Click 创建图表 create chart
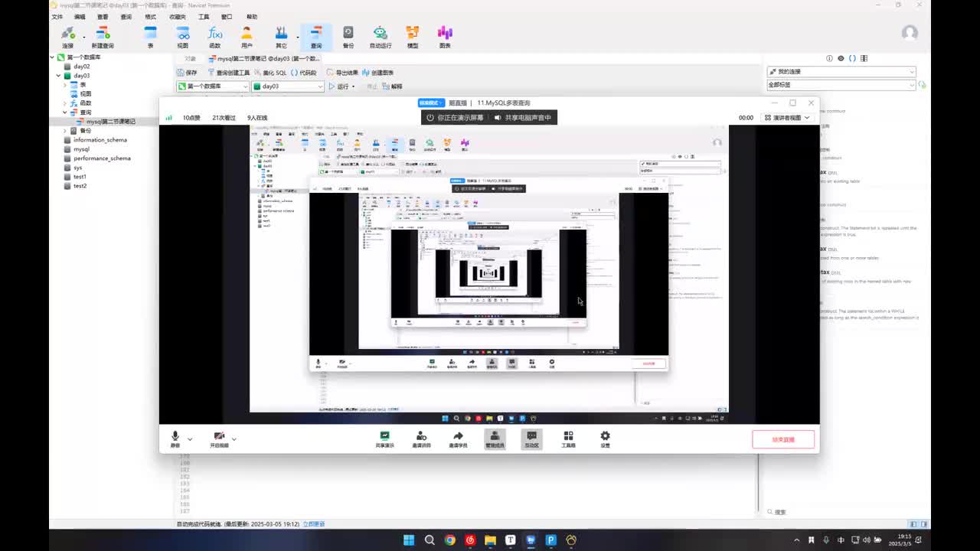Screen dimensions: 980x551 pyautogui.click(x=377, y=73)
